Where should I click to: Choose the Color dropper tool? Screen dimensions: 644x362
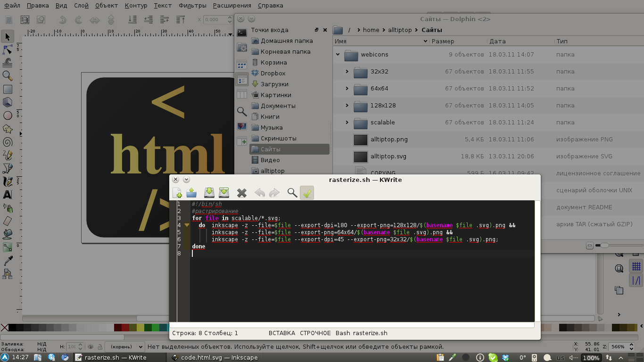point(8,261)
